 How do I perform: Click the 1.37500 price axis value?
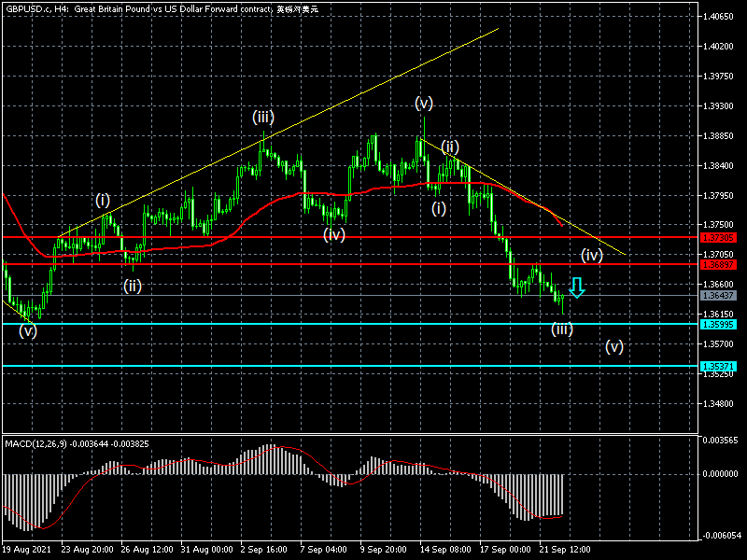tap(718, 225)
